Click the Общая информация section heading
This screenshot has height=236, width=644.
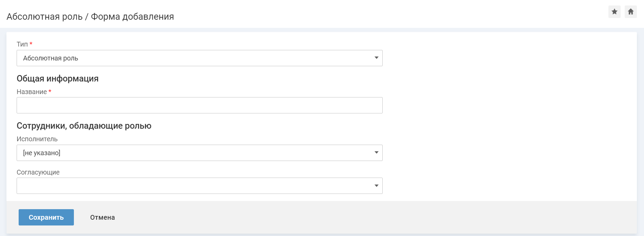58,78
